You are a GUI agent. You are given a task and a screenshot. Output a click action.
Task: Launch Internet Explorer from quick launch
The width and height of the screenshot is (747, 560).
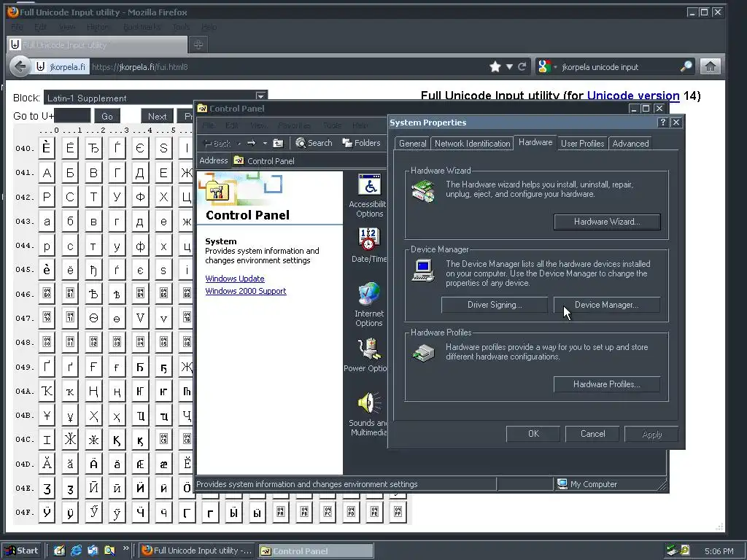pyautogui.click(x=76, y=551)
